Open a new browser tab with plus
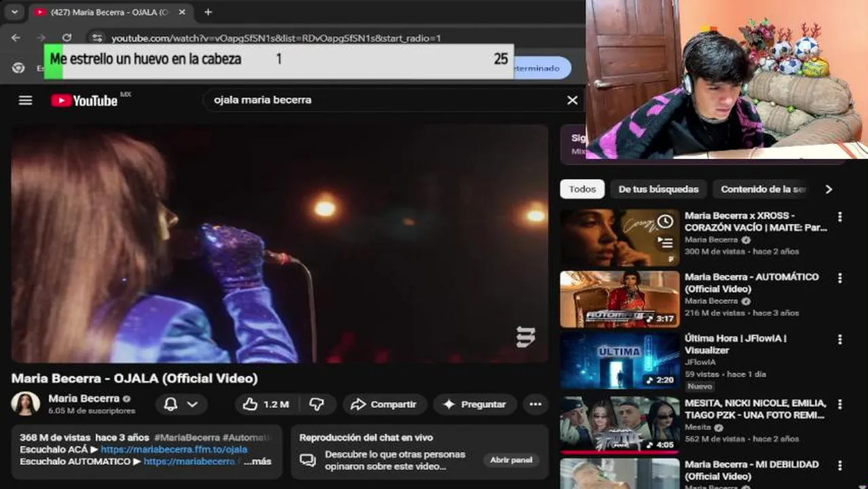Viewport: 868px width, 489px height. click(208, 12)
